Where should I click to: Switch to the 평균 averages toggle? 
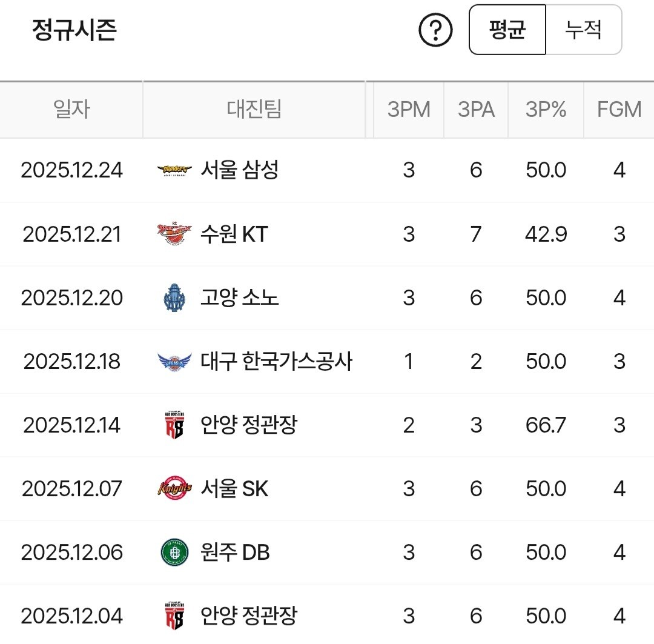click(507, 30)
